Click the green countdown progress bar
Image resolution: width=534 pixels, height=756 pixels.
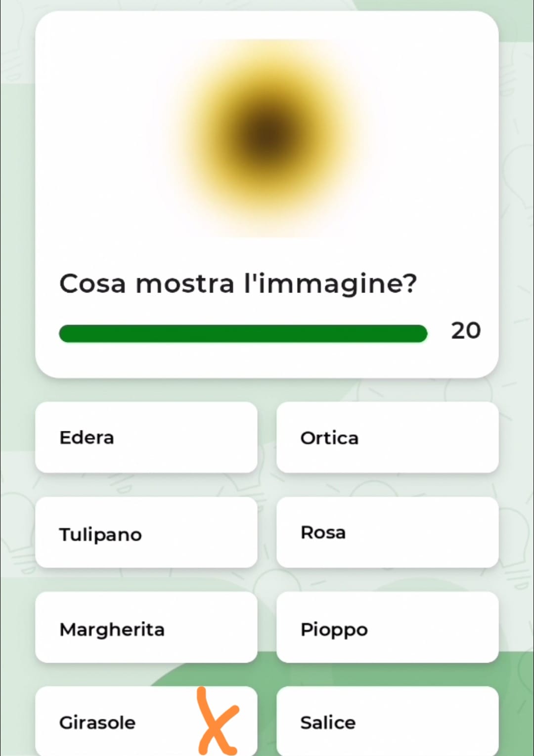[x=242, y=334]
